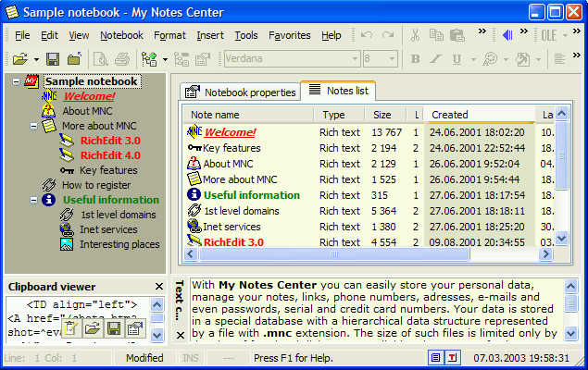Image resolution: width=588 pixels, height=370 pixels.
Task: Open dropdown arrow next to Underline button
Action: tap(473, 59)
